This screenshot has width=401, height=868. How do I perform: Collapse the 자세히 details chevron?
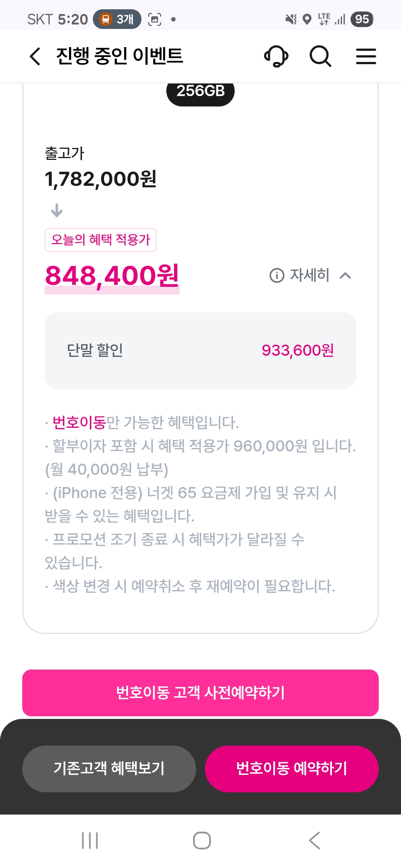pos(345,275)
